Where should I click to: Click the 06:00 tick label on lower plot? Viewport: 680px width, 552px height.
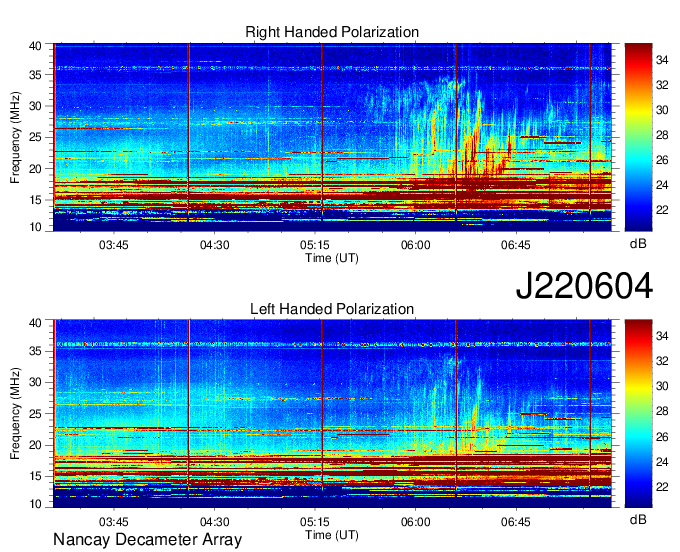coord(415,522)
